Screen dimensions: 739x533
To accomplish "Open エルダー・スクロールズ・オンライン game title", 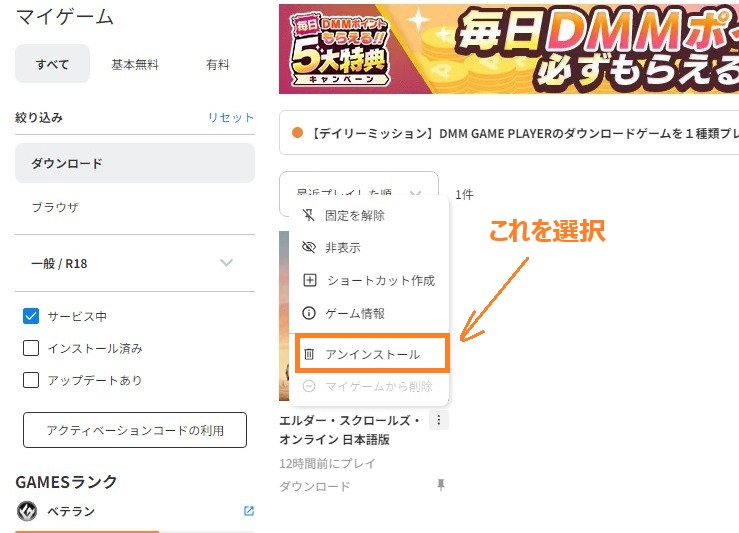I will point(349,430).
